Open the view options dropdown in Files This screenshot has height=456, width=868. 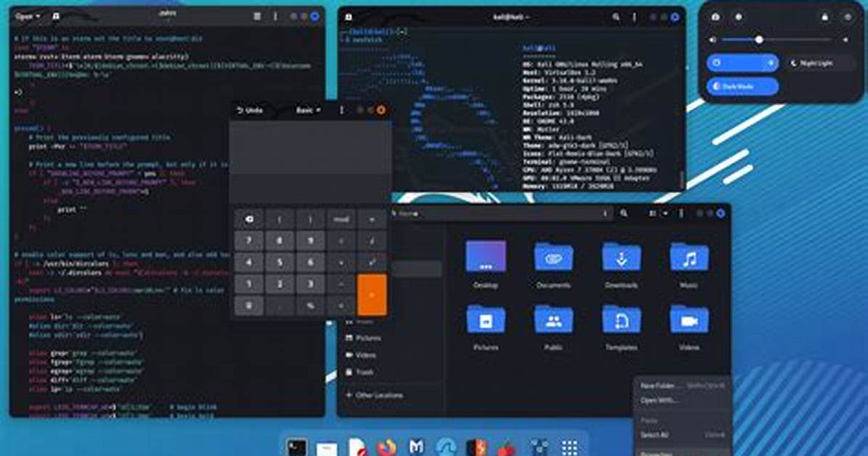point(666,213)
